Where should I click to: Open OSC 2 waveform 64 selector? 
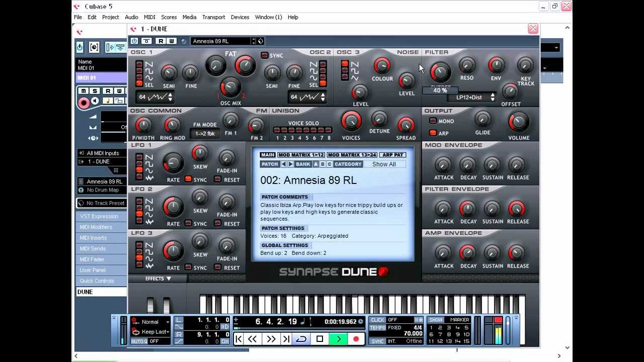tap(307, 97)
